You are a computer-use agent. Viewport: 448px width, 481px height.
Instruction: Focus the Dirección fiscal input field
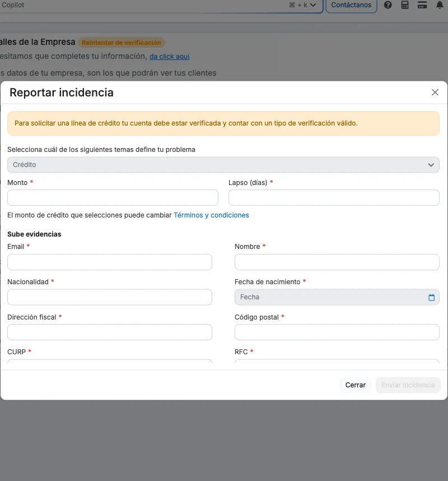pyautogui.click(x=110, y=332)
